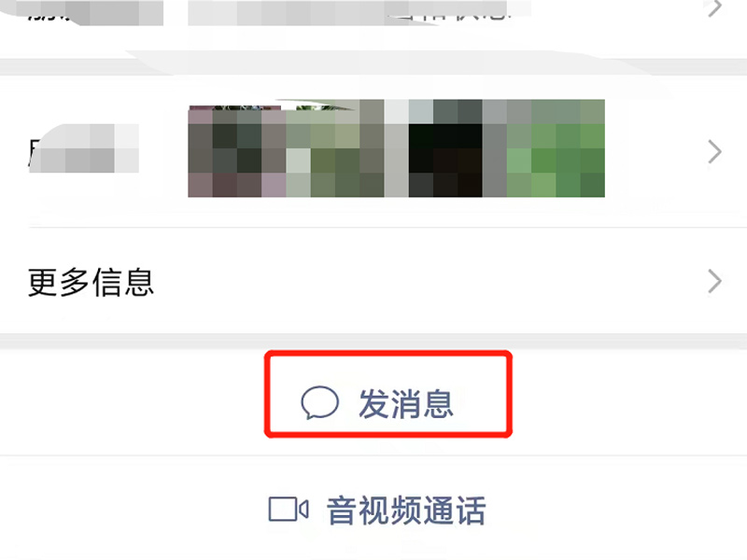Tap blank area right of 音视频通话 text
The width and height of the screenshot is (747, 560).
pos(614,511)
